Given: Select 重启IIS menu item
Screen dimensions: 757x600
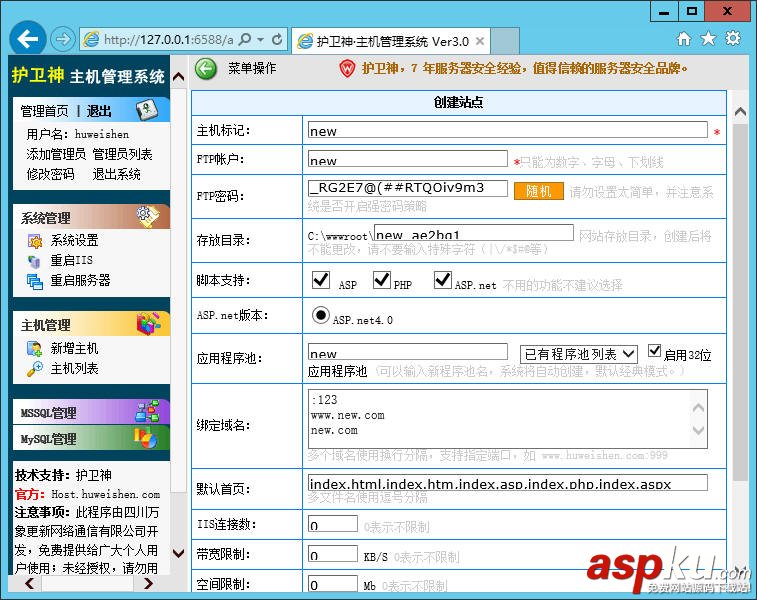Looking at the screenshot, I should [x=71, y=261].
